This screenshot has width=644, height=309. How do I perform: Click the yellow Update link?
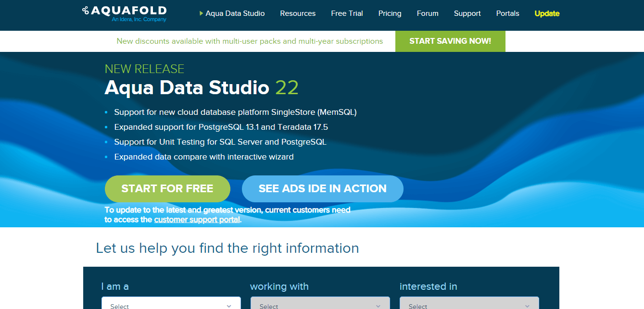point(547,13)
